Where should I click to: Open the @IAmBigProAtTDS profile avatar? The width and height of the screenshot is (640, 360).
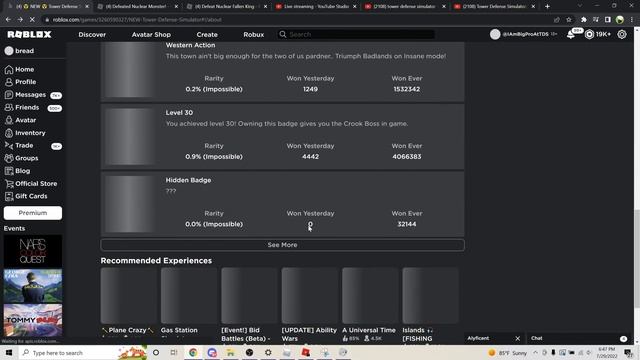(x=495, y=35)
